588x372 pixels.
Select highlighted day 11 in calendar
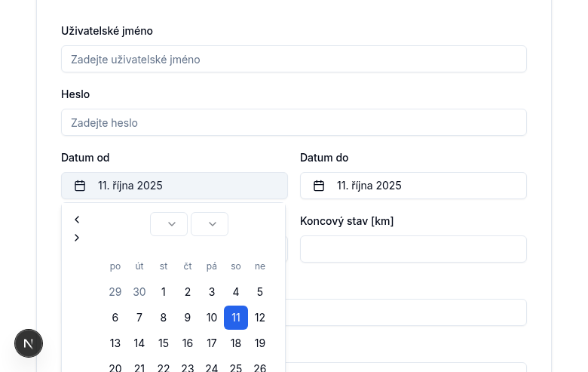(236, 318)
